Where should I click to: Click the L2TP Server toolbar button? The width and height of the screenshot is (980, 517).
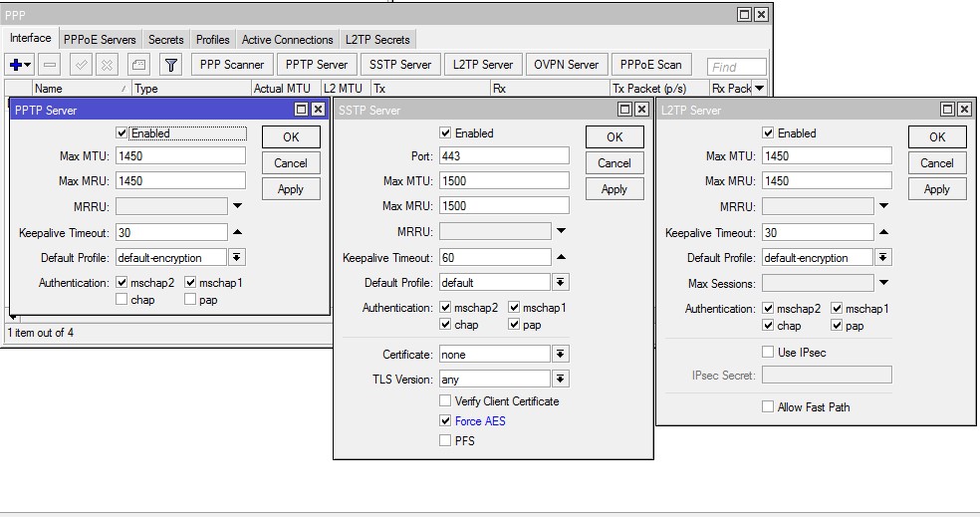pyautogui.click(x=482, y=65)
